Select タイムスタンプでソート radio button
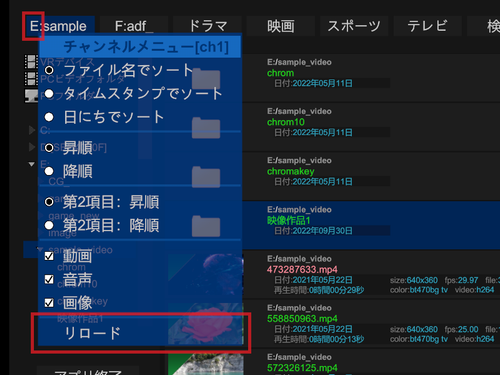Image resolution: width=500 pixels, height=375 pixels. 49,94
